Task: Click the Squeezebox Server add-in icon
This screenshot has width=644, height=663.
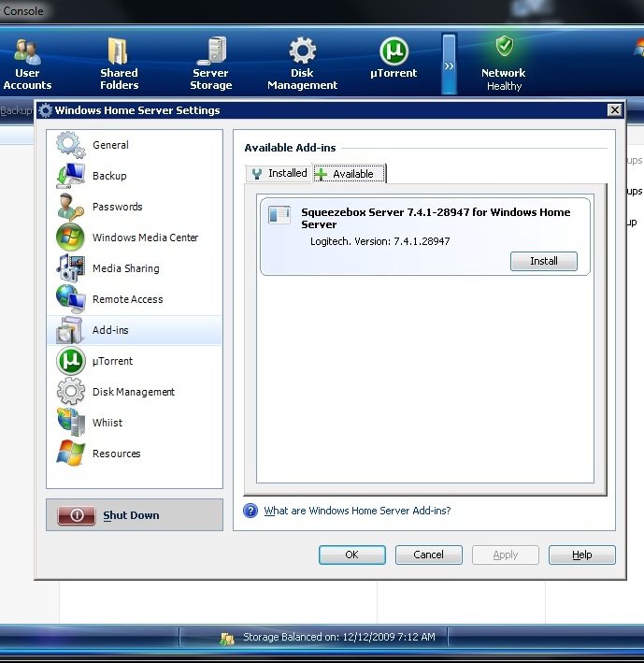Action: click(279, 214)
